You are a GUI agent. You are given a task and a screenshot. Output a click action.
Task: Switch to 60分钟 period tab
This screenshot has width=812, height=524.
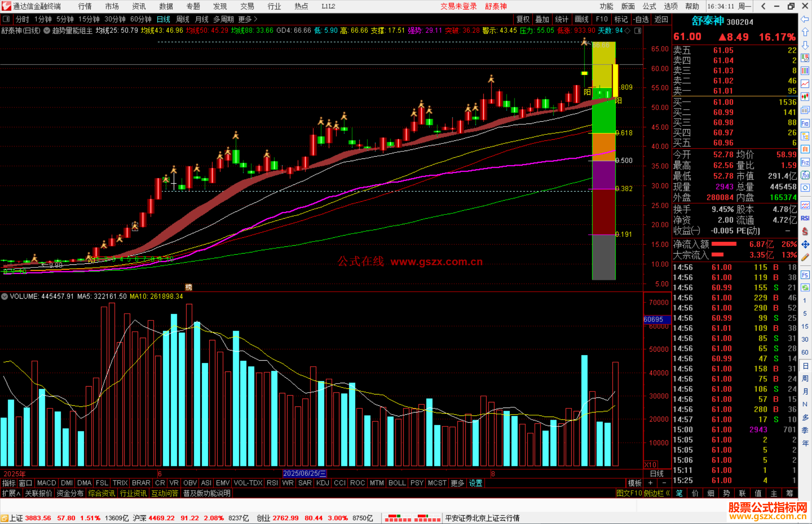click(x=141, y=19)
